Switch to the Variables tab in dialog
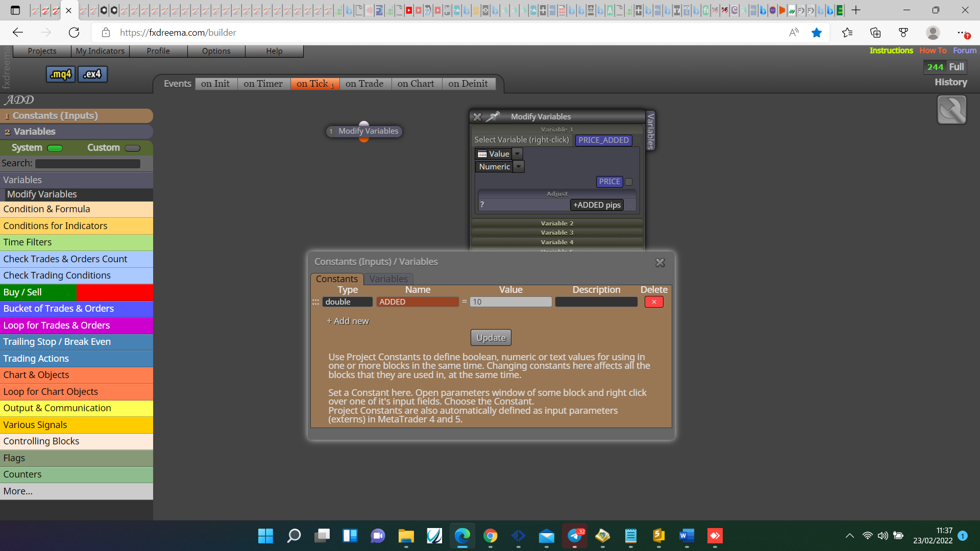The width and height of the screenshot is (980, 551). point(388,279)
